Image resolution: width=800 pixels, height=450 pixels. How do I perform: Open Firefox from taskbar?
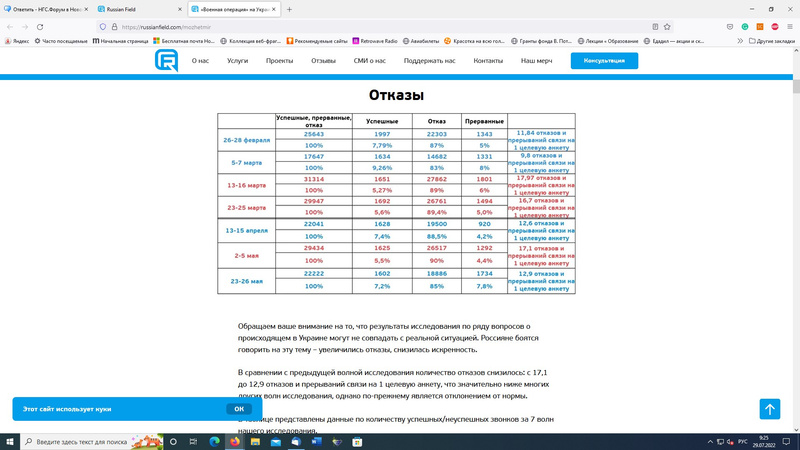(x=235, y=442)
